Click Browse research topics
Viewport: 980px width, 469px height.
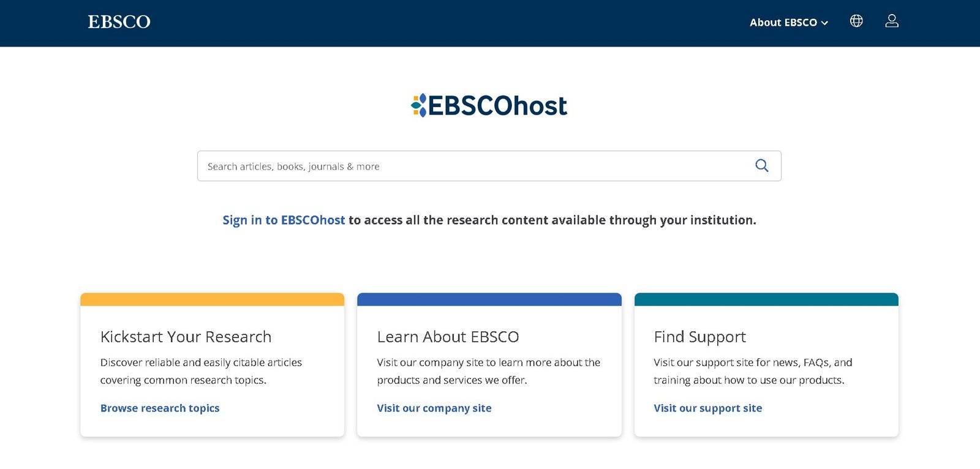pyautogui.click(x=160, y=408)
